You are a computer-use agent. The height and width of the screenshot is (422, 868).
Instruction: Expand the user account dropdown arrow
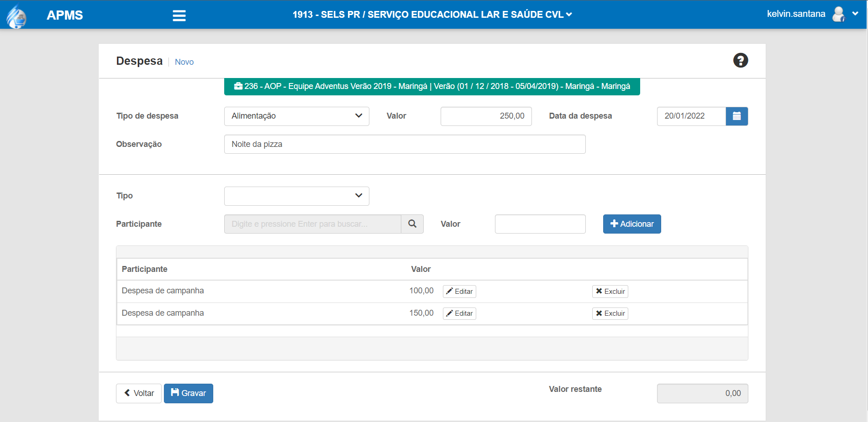click(855, 14)
